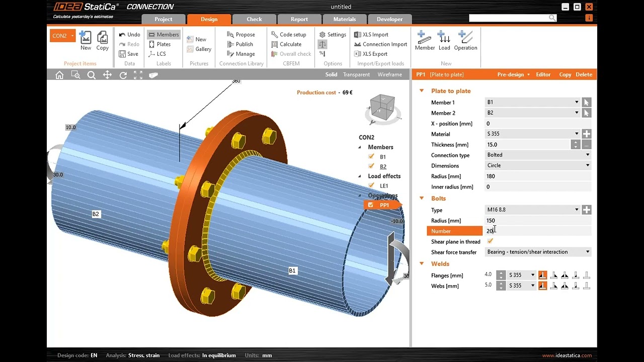644x362 pixels.
Task: Select first weld type for Flanges
Action: point(542,275)
